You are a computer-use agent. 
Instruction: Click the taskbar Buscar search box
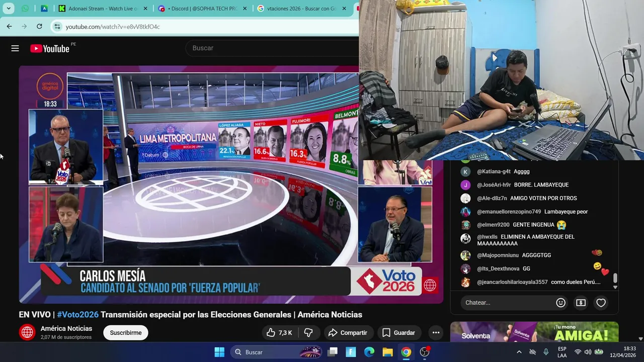click(277, 352)
